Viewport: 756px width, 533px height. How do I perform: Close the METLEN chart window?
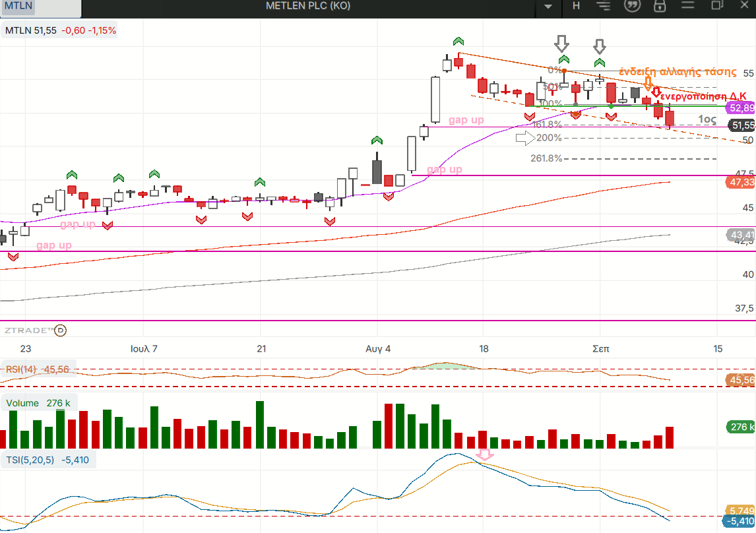tap(744, 5)
